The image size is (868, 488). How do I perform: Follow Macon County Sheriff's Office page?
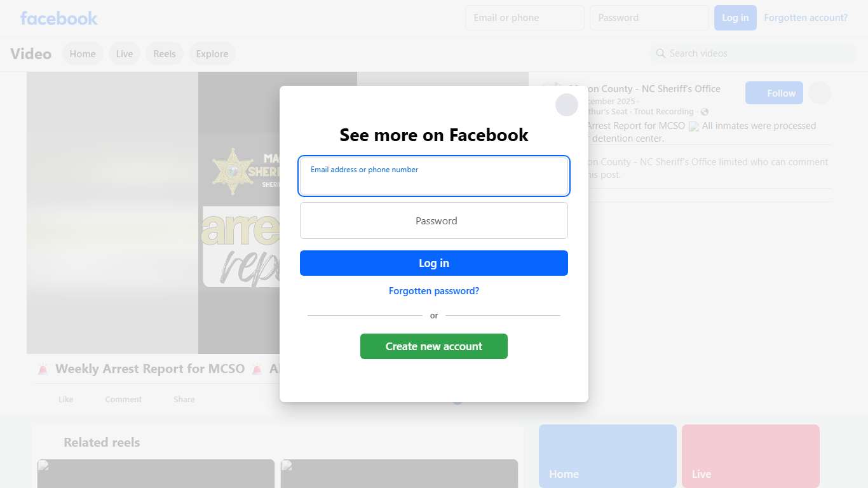pyautogui.click(x=774, y=93)
